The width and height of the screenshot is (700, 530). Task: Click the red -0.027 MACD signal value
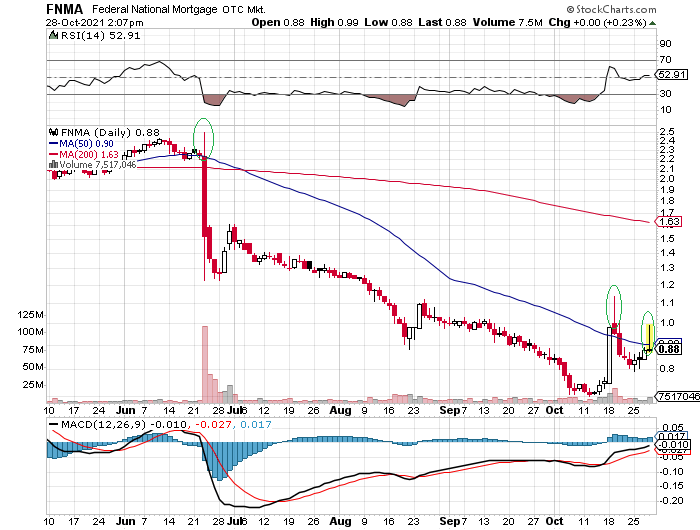pos(212,424)
